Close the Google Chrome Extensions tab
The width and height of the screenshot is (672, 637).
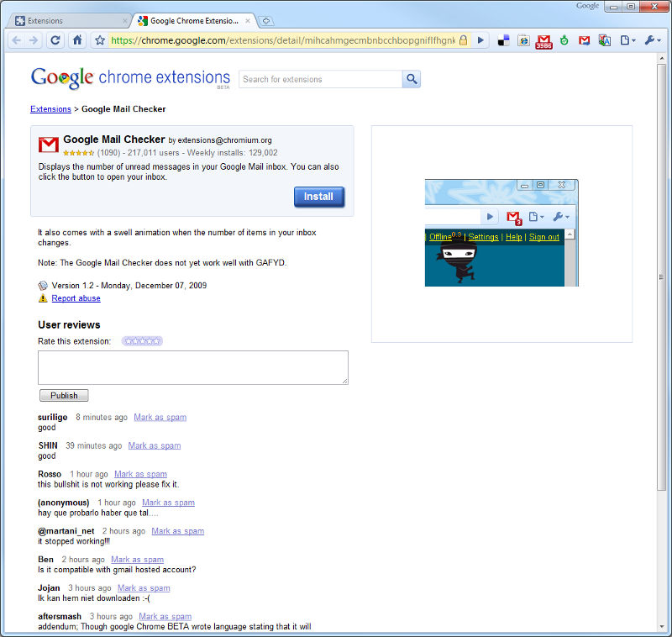point(248,20)
